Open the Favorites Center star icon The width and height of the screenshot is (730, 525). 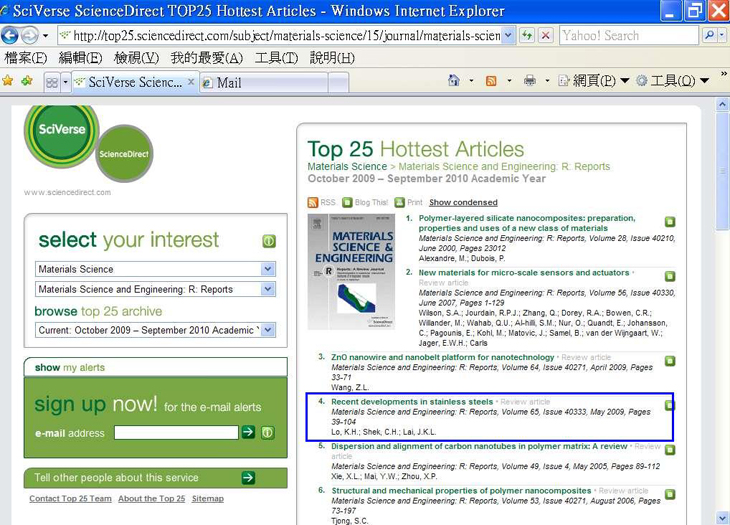8,81
